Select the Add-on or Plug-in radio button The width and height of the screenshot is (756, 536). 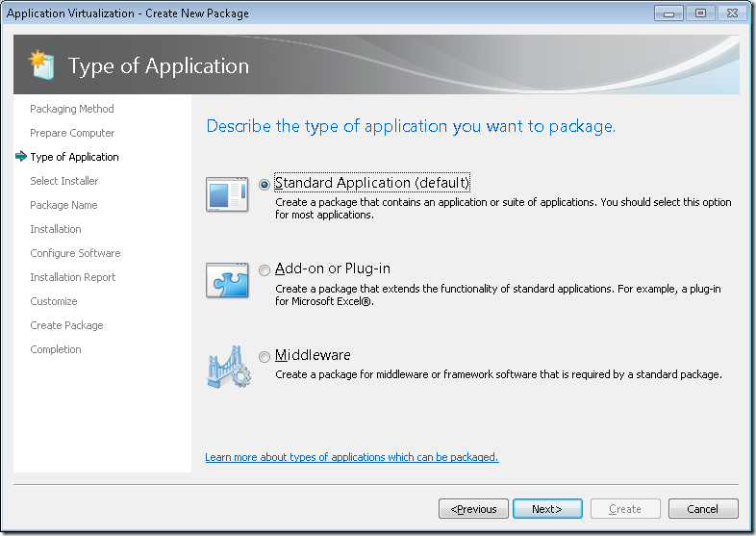point(265,270)
